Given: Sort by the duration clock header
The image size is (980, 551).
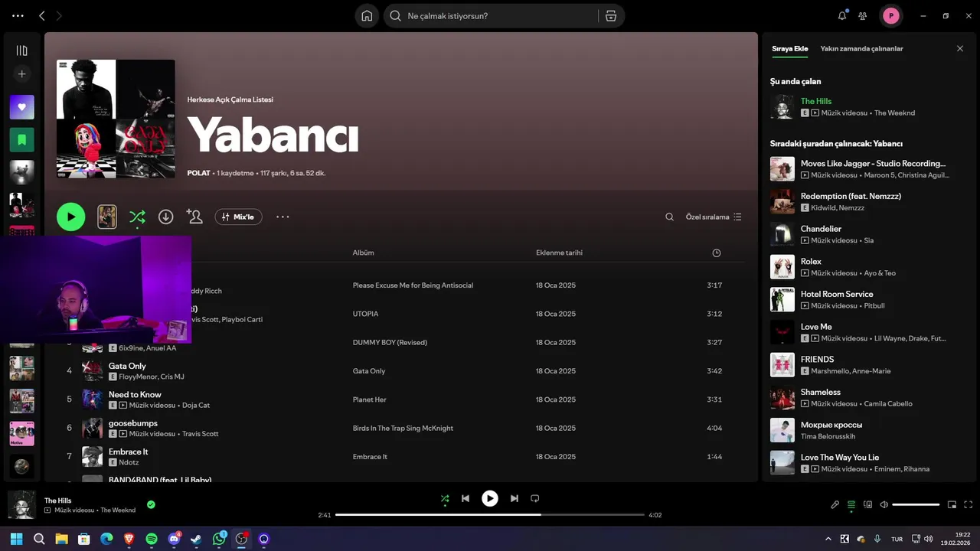Looking at the screenshot, I should click(x=716, y=253).
